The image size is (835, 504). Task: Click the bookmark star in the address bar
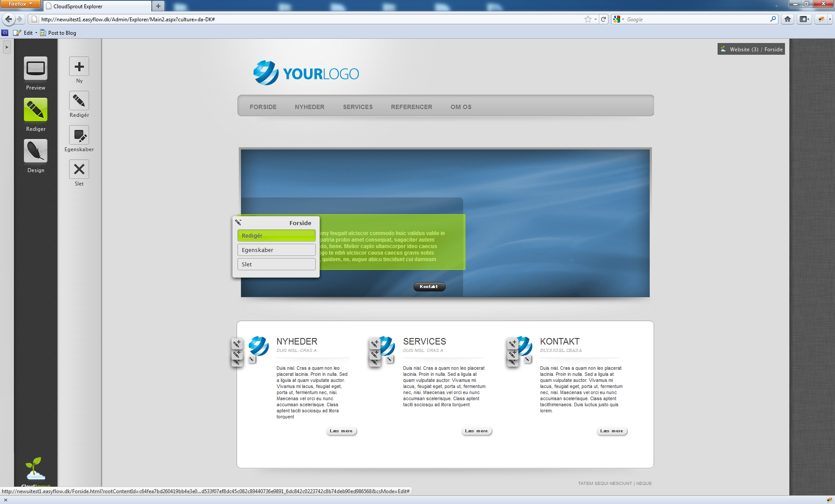pyautogui.click(x=588, y=19)
